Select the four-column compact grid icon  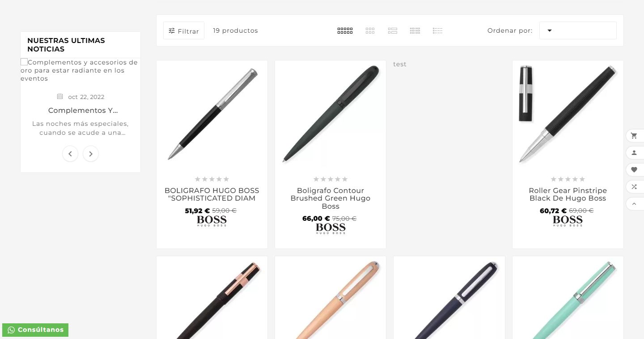click(415, 30)
